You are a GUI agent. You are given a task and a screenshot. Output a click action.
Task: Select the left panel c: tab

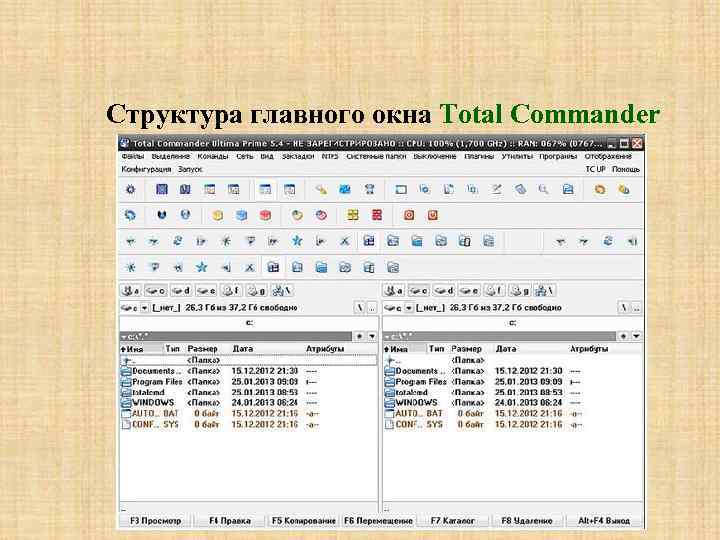(249, 323)
